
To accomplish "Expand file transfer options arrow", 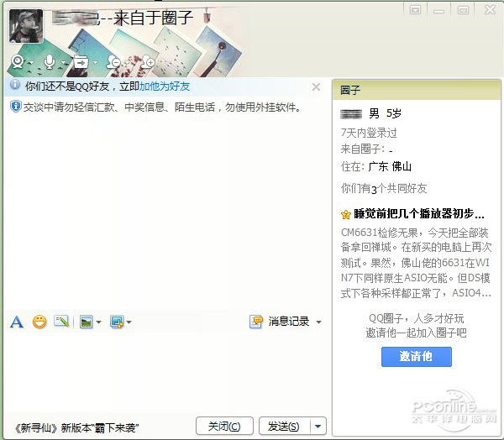I will point(95,62).
